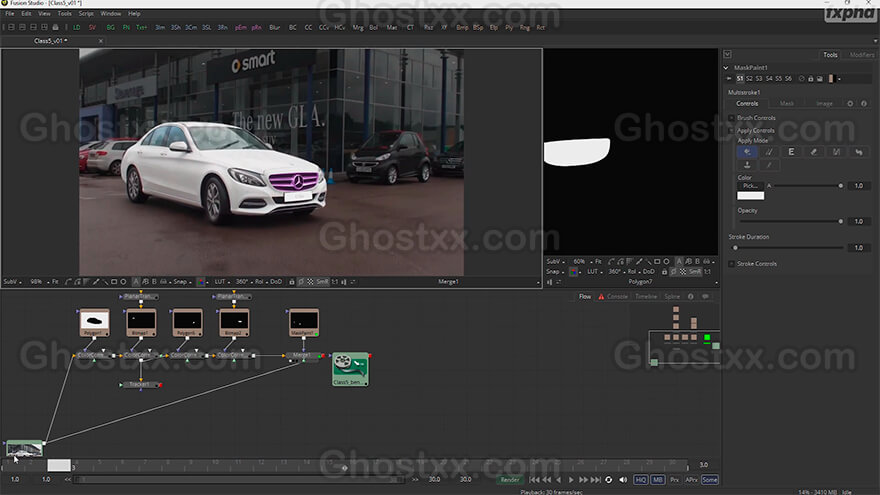Screen dimensions: 880x495
Task: Switch to the Modifiers tab
Action: (x=861, y=55)
